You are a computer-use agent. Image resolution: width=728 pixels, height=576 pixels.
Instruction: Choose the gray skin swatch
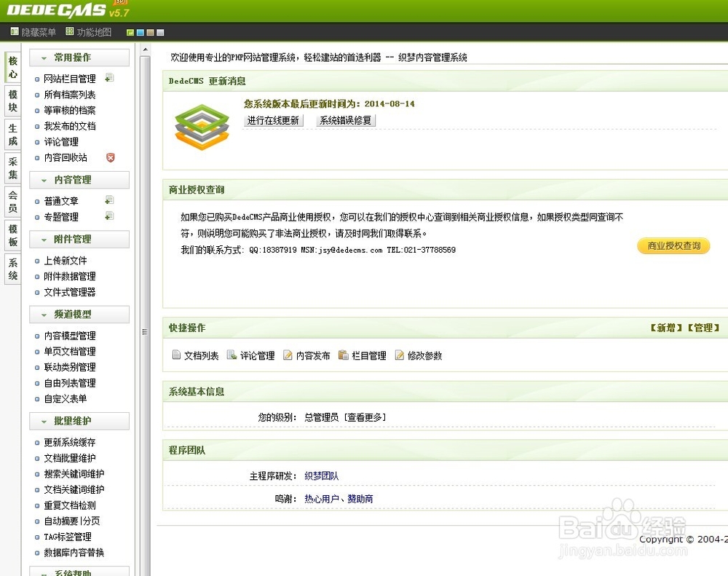(x=161, y=33)
